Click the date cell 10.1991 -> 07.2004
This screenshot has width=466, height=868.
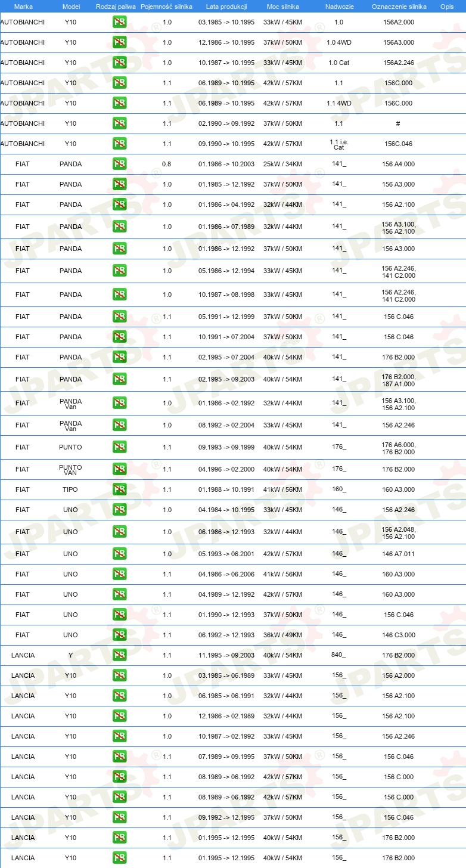(226, 337)
